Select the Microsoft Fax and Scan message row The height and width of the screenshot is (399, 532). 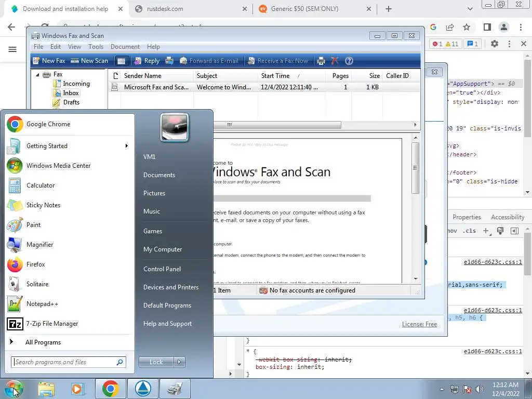click(x=264, y=87)
